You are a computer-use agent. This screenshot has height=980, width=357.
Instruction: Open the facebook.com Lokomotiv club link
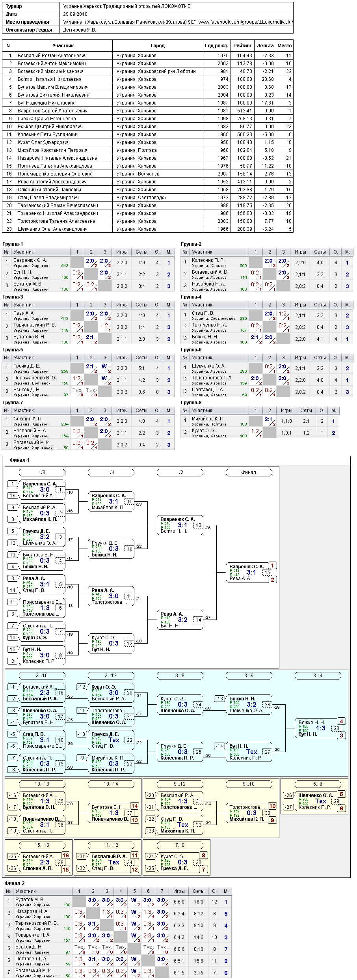pos(246,22)
